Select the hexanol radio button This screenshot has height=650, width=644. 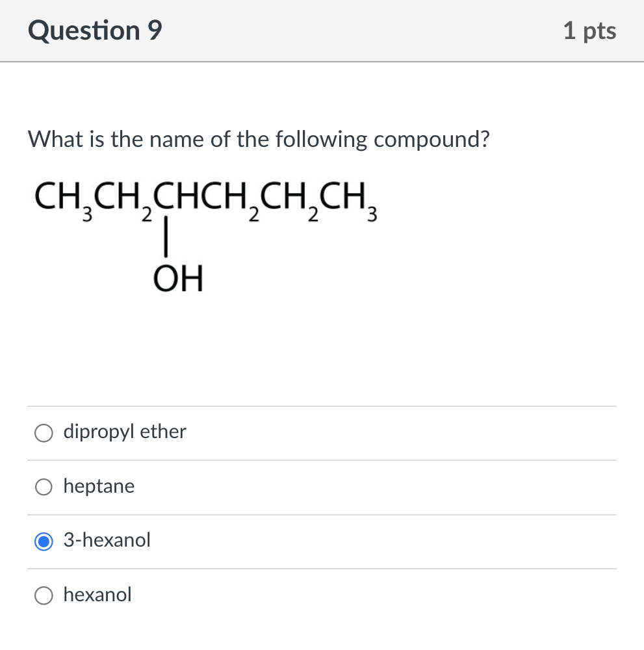43,595
